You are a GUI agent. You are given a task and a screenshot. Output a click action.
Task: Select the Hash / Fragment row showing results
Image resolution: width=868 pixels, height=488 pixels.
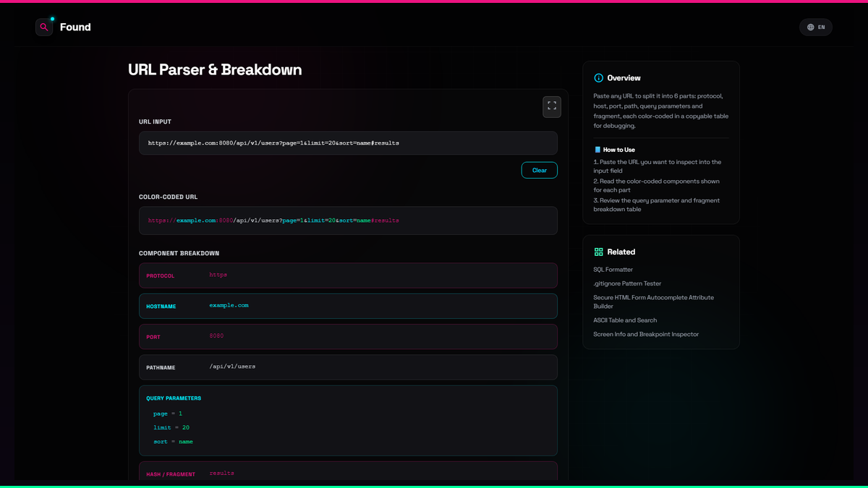click(x=348, y=471)
